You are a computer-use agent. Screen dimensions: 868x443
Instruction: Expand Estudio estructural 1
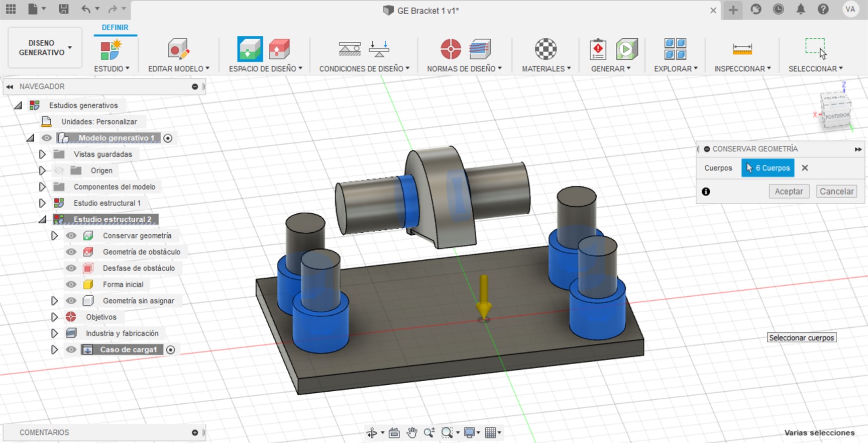pyautogui.click(x=42, y=203)
